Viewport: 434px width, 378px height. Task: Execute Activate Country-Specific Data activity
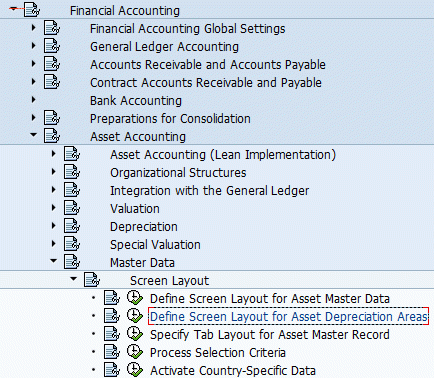coord(135,370)
